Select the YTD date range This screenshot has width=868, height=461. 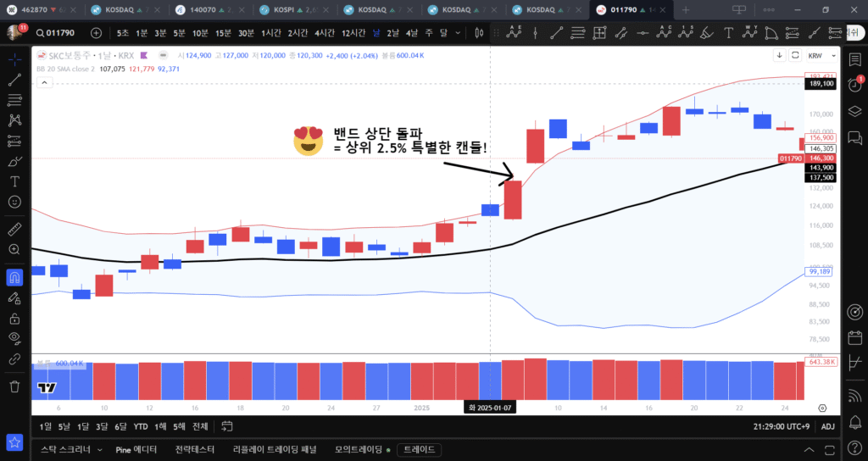click(141, 426)
